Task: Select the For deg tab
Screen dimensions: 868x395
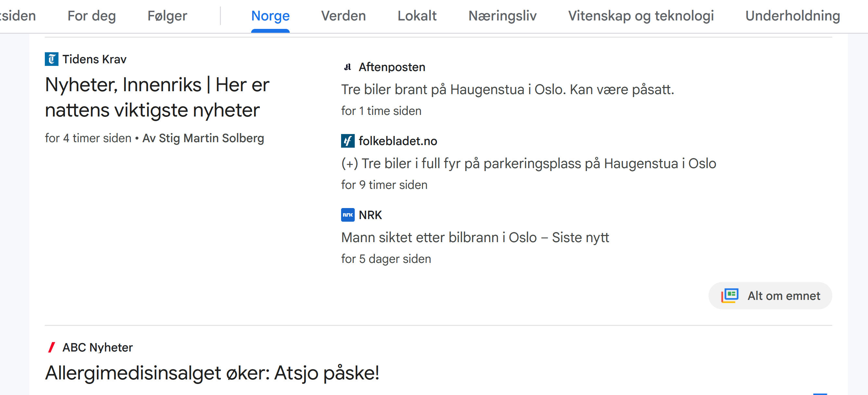Action: [92, 16]
